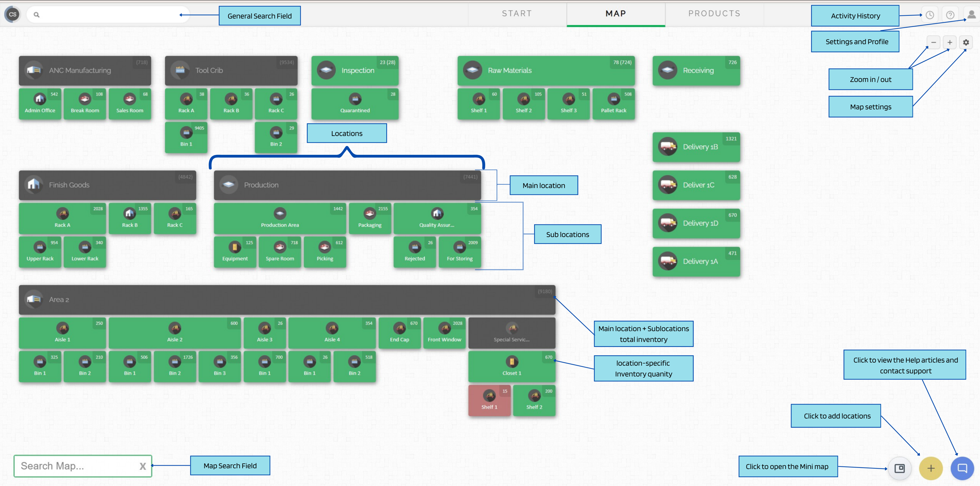
Task: Switch to the START tab
Action: point(517,13)
